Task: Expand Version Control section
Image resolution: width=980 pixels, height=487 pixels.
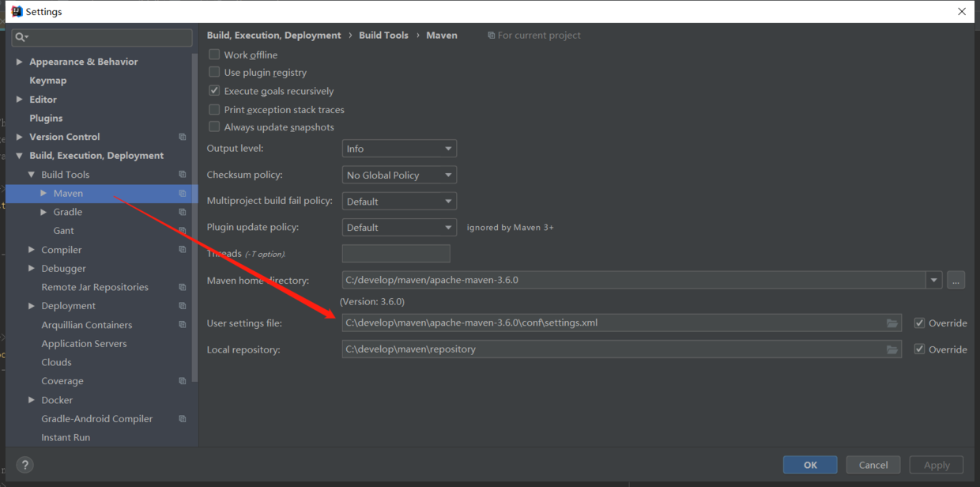Action: click(20, 137)
